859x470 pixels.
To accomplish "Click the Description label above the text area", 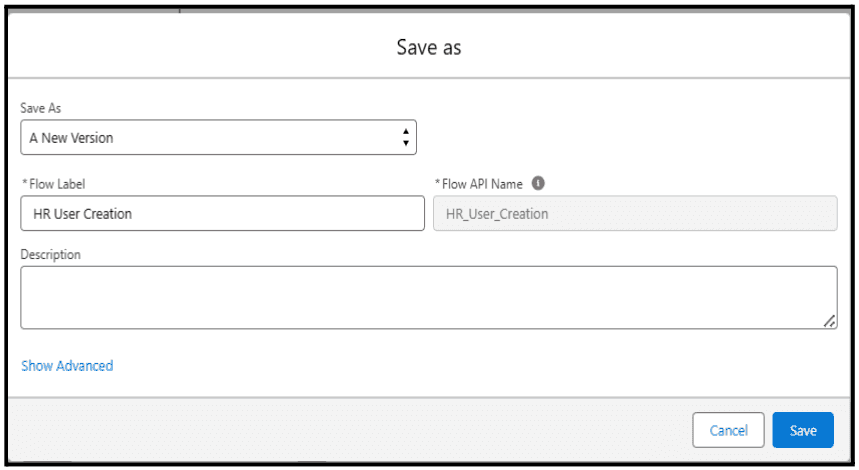I will click(x=50, y=255).
